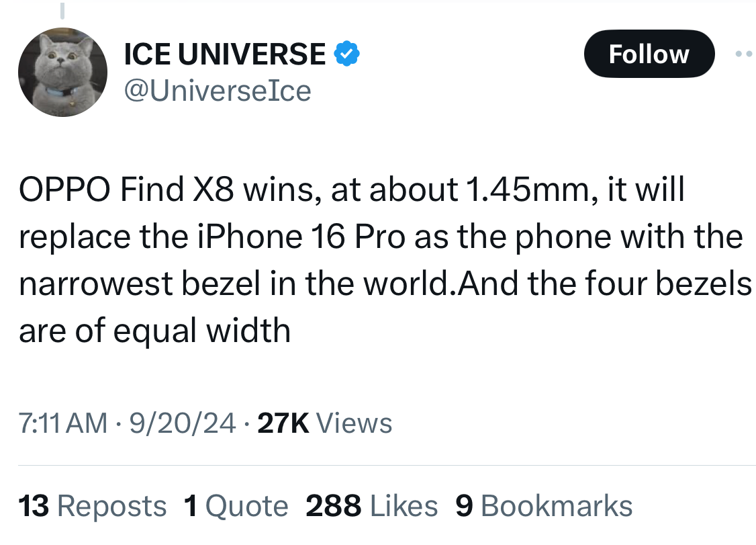Click the 9 Bookmarks count
Screen dimensions: 756x545
(x=544, y=505)
